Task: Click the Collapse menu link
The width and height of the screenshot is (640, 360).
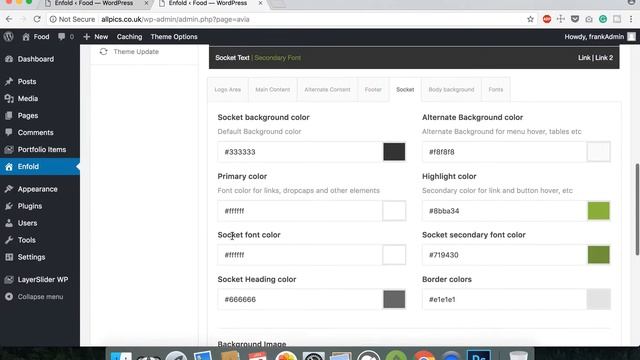Action: [x=40, y=297]
